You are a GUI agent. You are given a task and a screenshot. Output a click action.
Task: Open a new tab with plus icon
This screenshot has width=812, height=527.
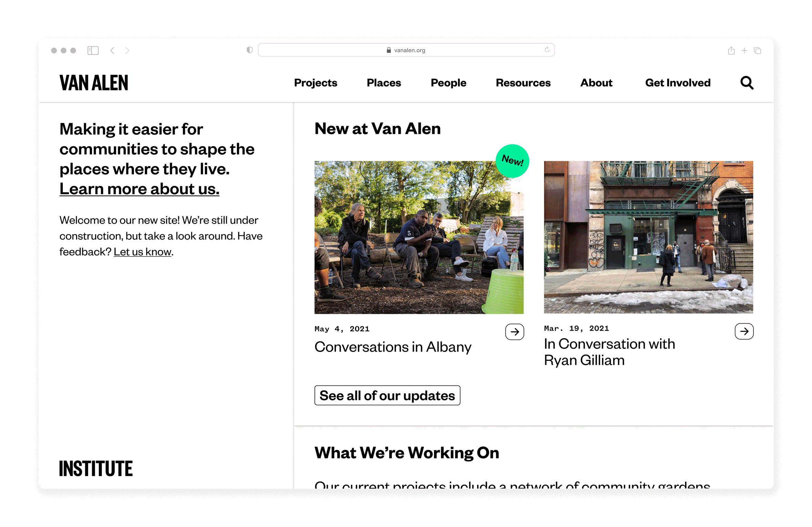click(744, 51)
